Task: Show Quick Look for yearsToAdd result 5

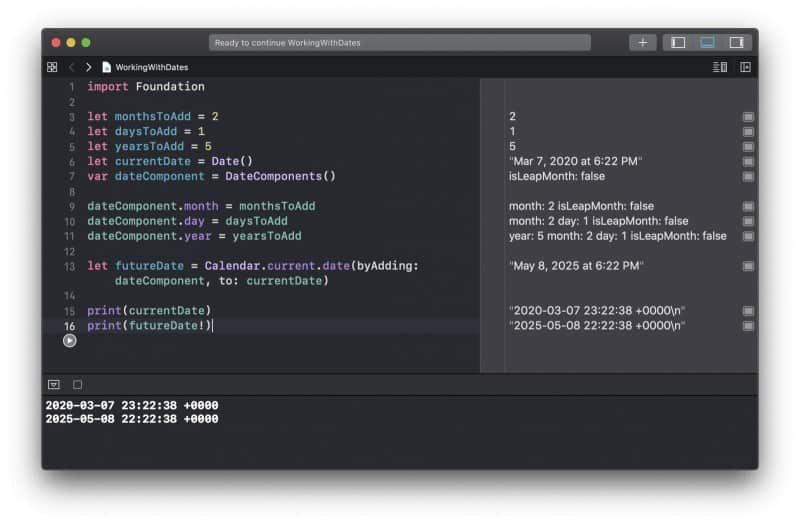Action: pos(748,146)
